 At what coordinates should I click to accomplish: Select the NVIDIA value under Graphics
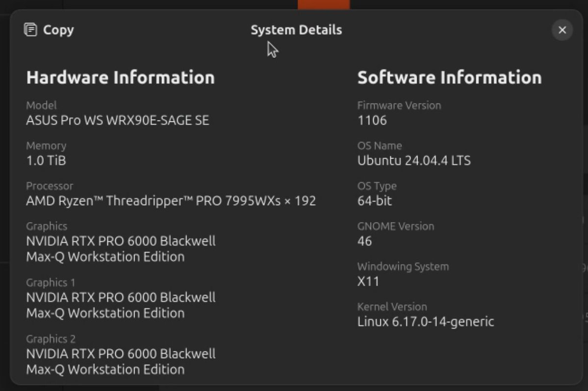tap(121, 249)
